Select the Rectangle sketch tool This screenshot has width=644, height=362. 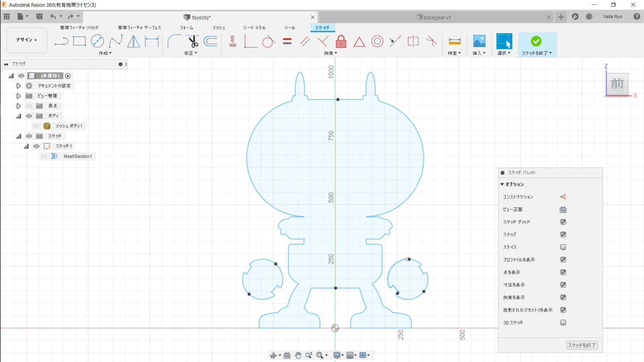pyautogui.click(x=79, y=41)
